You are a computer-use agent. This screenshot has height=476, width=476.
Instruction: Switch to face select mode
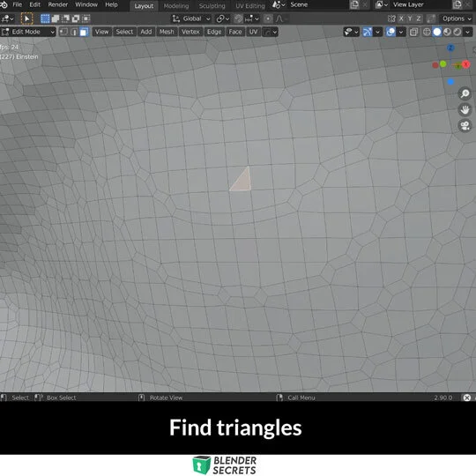84,32
